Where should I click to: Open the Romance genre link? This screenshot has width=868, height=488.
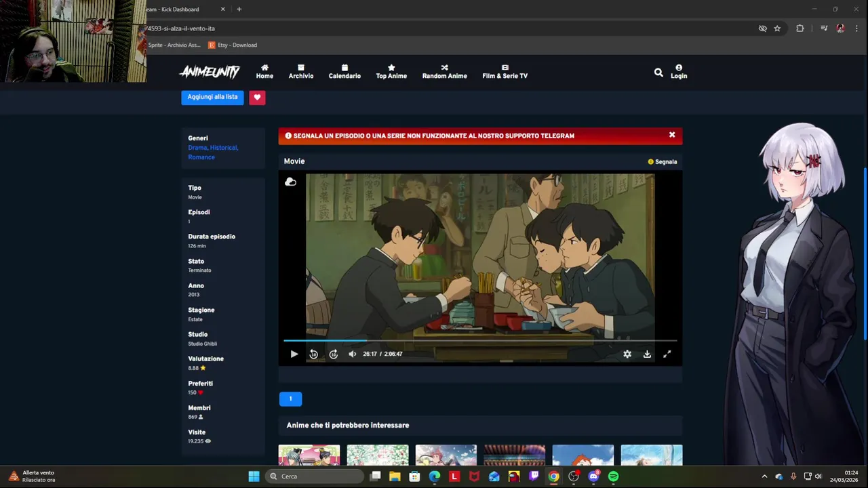[x=201, y=157]
